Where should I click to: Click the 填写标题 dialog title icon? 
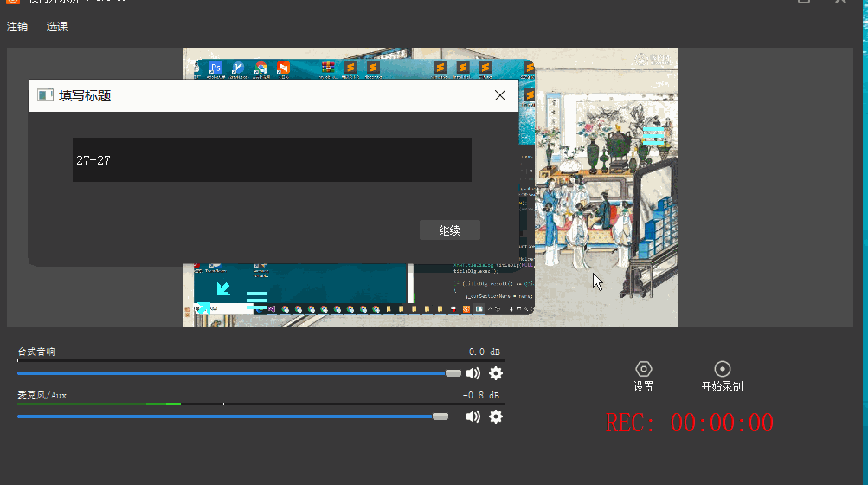click(45, 95)
